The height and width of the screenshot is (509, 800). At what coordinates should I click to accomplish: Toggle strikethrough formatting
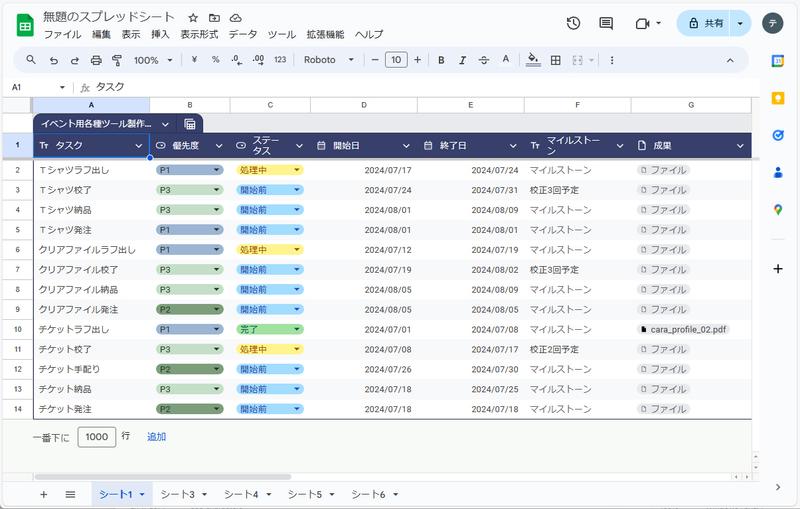point(484,60)
